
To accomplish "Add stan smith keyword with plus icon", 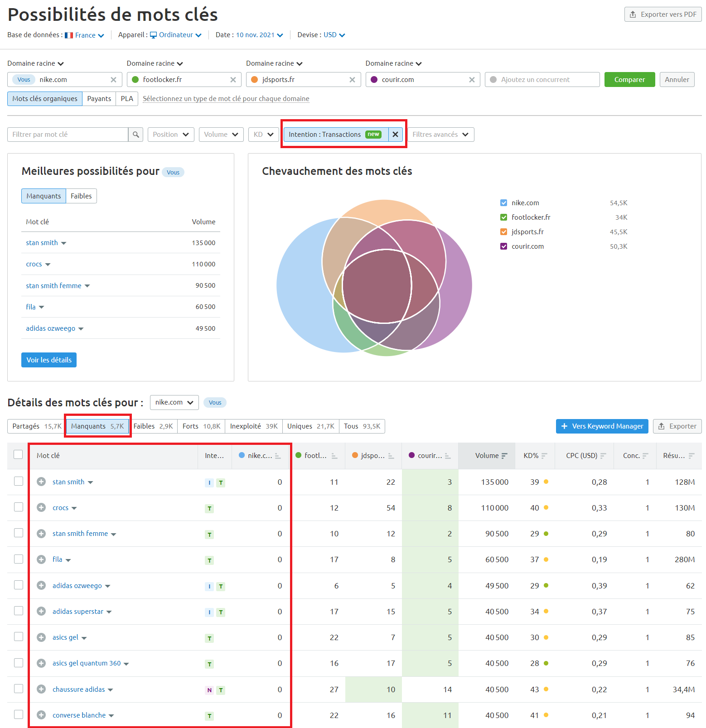I will click(x=41, y=482).
